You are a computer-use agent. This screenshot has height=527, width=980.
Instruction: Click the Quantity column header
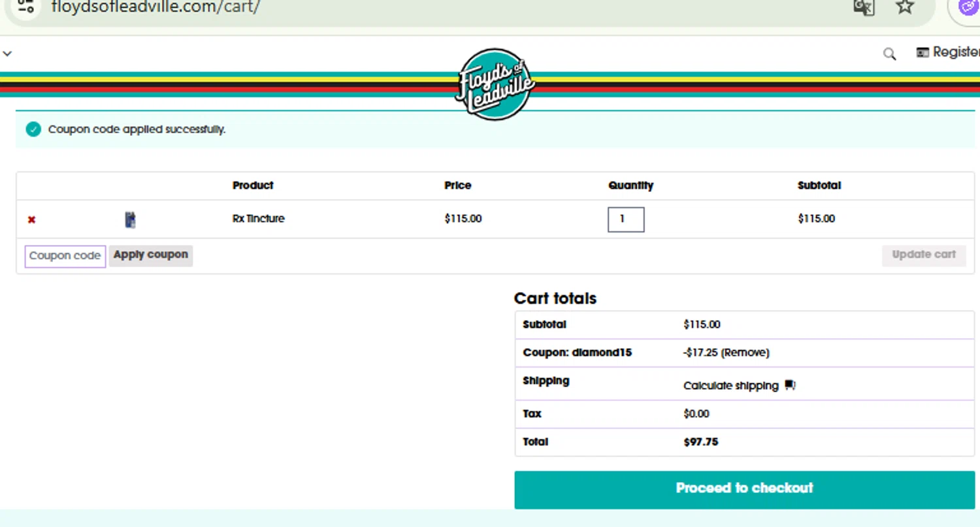630,185
